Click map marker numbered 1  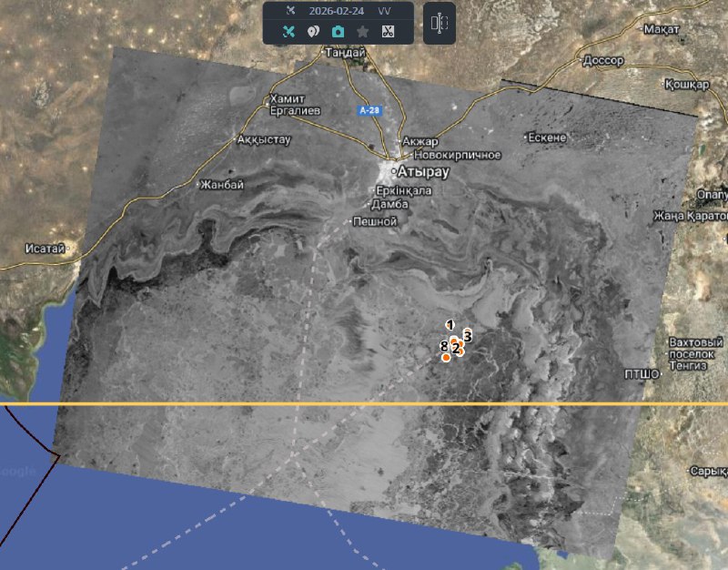pos(450,325)
